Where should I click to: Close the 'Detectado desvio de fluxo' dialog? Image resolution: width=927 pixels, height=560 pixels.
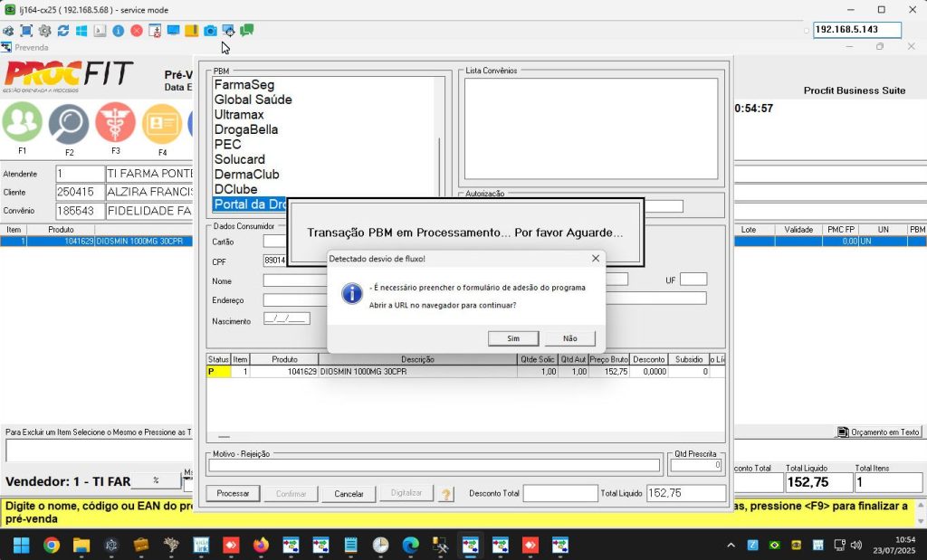[x=595, y=259]
